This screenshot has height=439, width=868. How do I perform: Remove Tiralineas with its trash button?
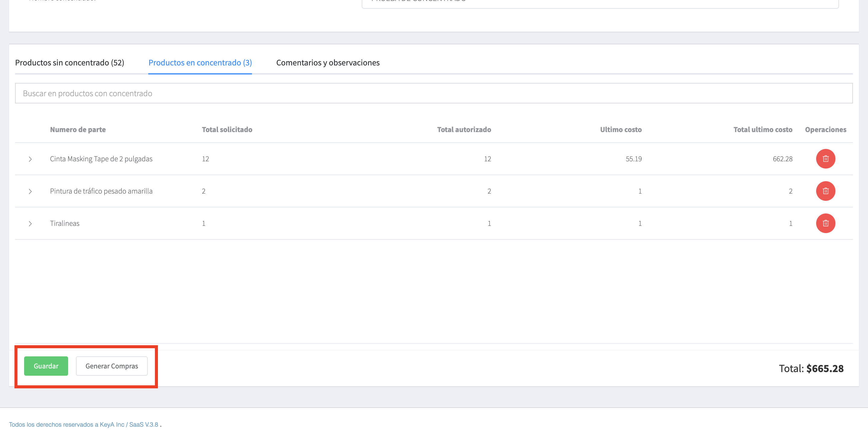(x=825, y=223)
